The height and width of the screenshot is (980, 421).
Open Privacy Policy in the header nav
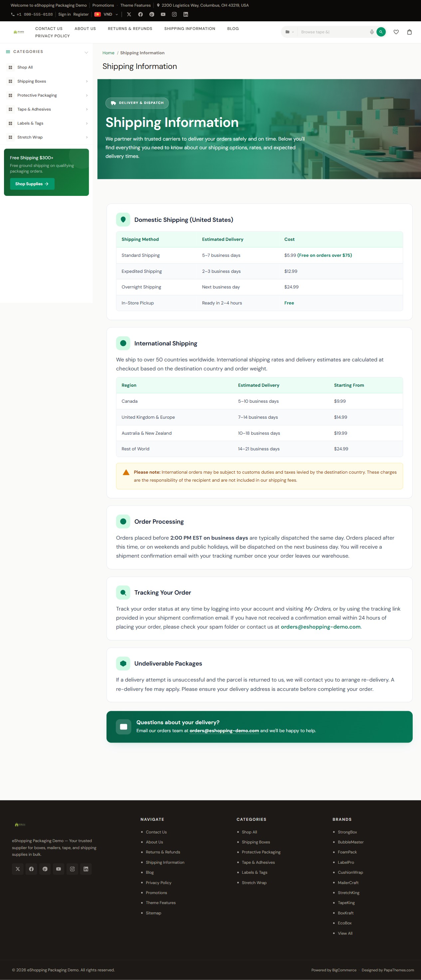(x=53, y=36)
